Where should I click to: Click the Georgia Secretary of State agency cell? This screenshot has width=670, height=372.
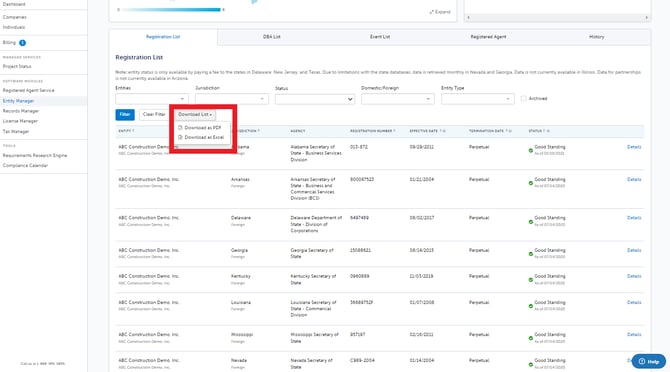pos(312,253)
